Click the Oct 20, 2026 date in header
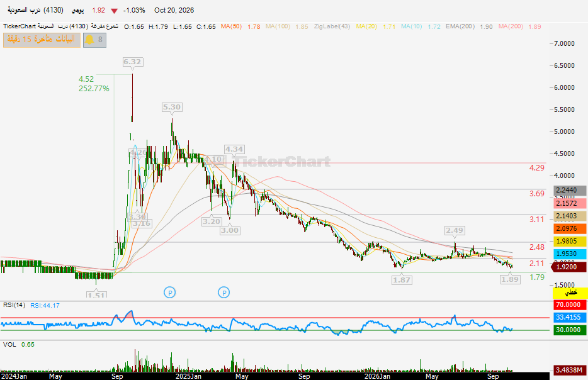Screen dimensions: 588x380 point(174,10)
